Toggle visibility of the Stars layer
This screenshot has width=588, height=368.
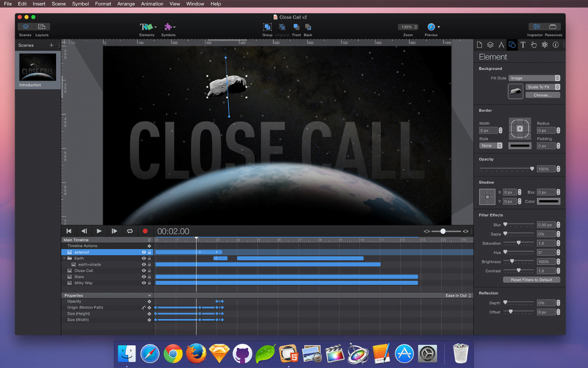point(143,277)
